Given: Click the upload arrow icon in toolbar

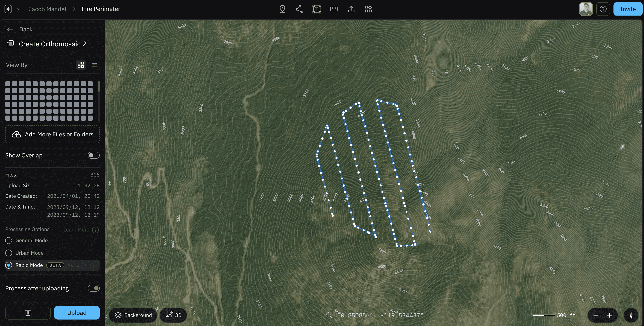Looking at the screenshot, I should coord(351,9).
